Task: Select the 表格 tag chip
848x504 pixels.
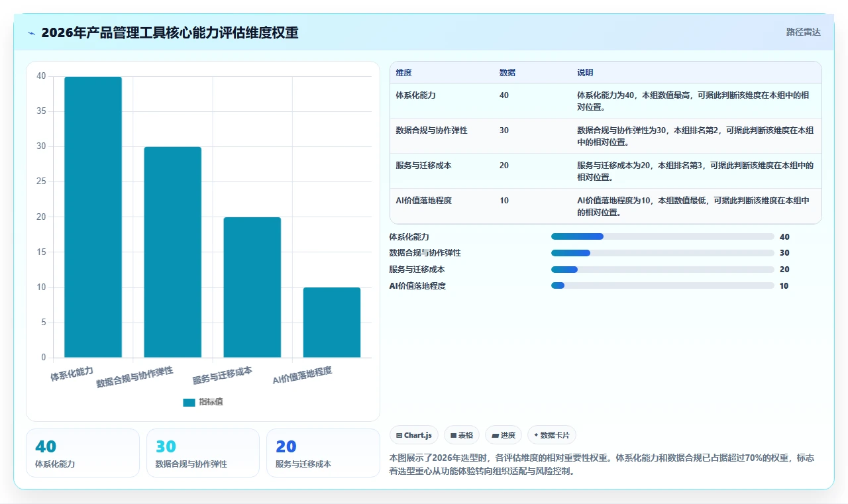Action: [462, 435]
